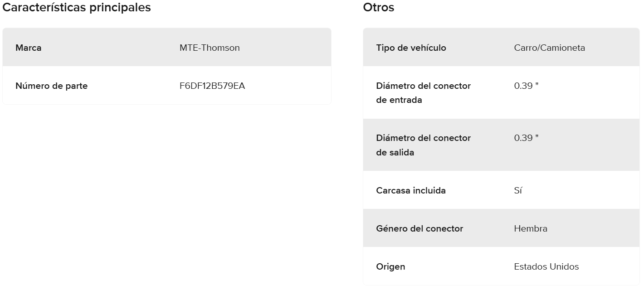The height and width of the screenshot is (290, 644).
Task: Click the MTE-Thomson brand value
Action: [x=210, y=48]
